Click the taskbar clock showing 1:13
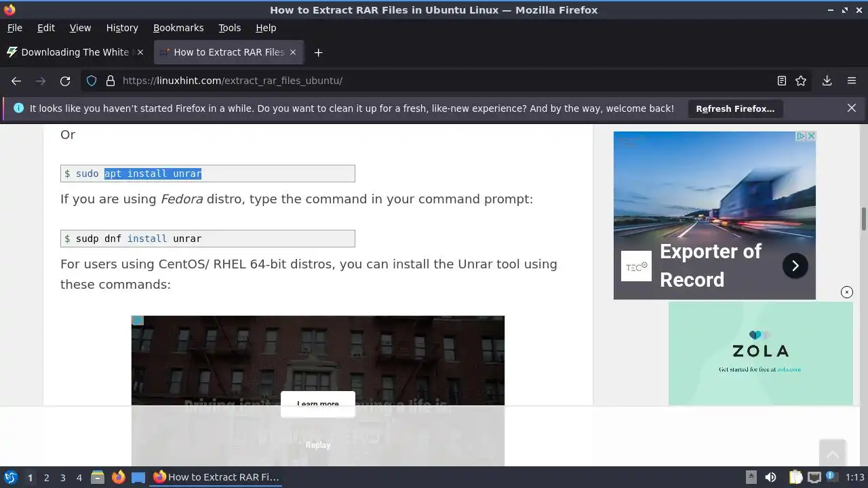The image size is (868, 488). coord(855,477)
